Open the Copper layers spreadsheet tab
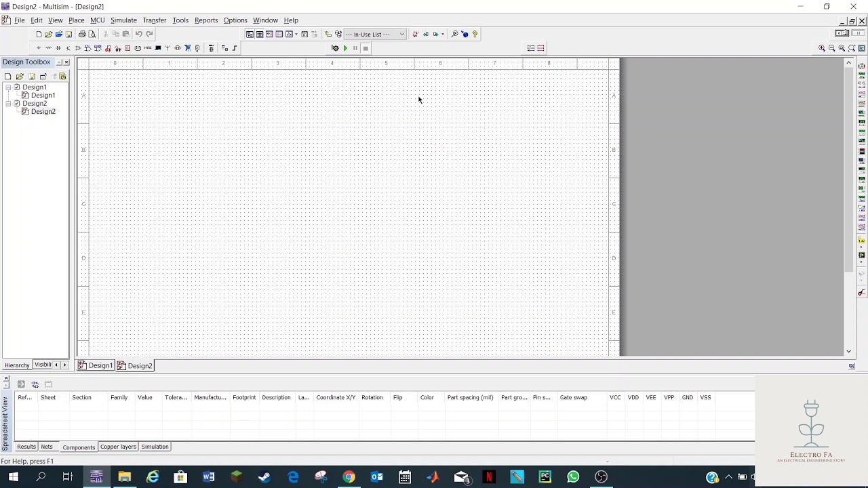The image size is (868, 488). (x=118, y=447)
